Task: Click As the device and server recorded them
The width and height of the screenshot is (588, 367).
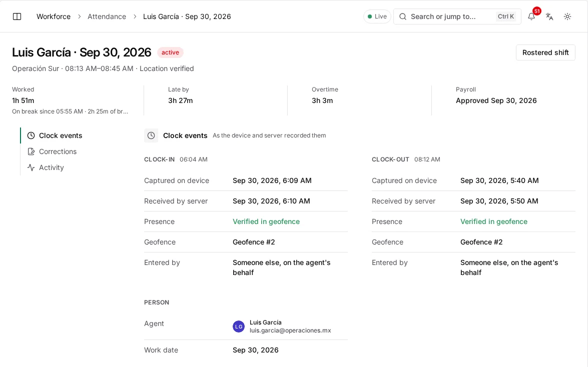Action: 269,135
